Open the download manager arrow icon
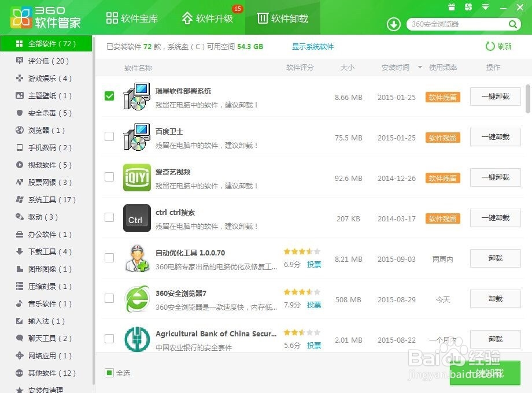The width and height of the screenshot is (532, 393). pos(394,24)
